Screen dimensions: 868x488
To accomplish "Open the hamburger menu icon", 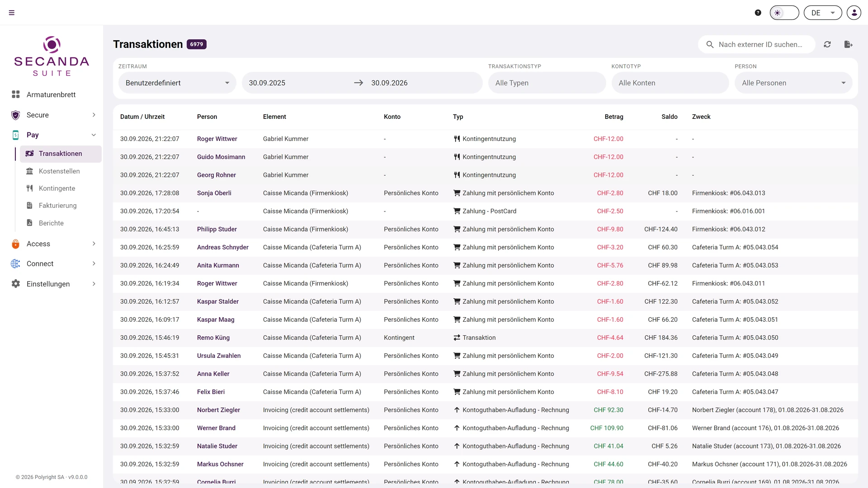I will (12, 13).
